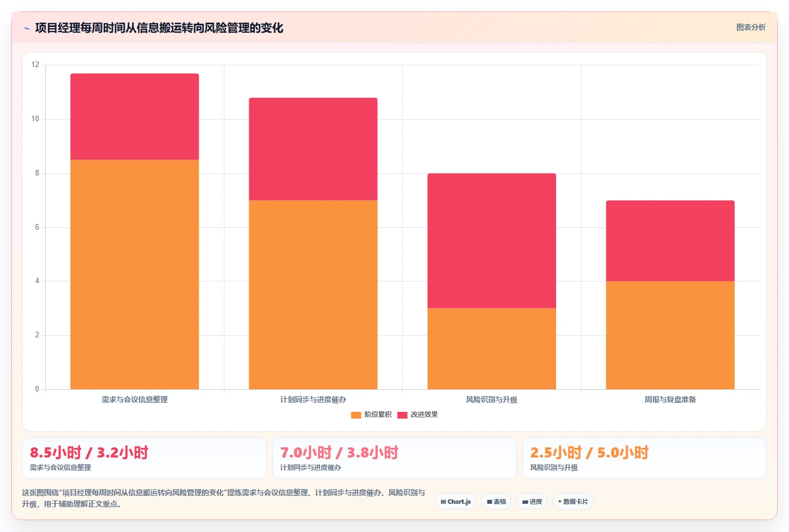Screen dimensions: 789x532
Task: Click the red bar segment for 周报与复盘准备
Action: click(x=670, y=240)
